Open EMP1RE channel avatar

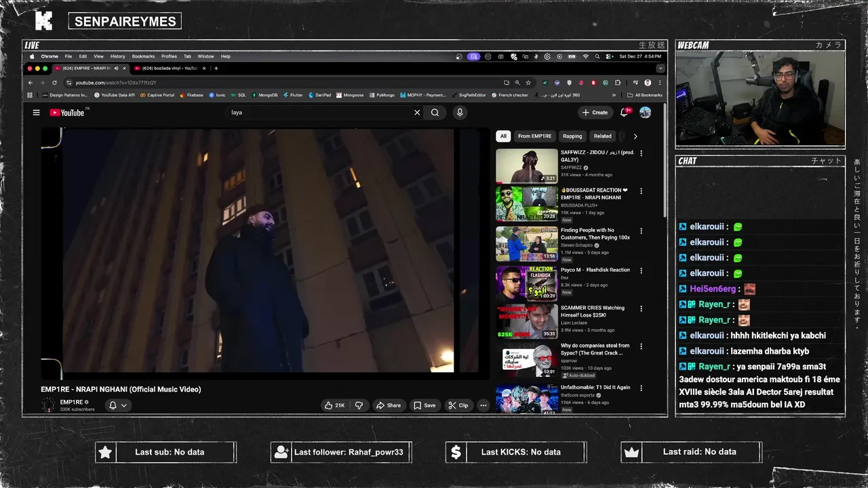tap(48, 405)
